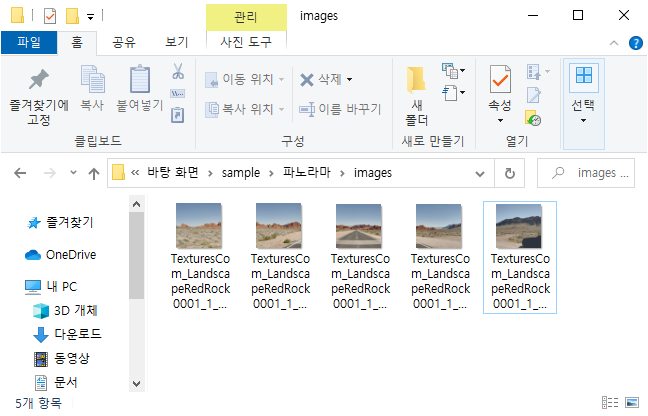Select the second TexturesCom red rock thumbnail
This screenshot has width=648, height=416.
point(279,226)
